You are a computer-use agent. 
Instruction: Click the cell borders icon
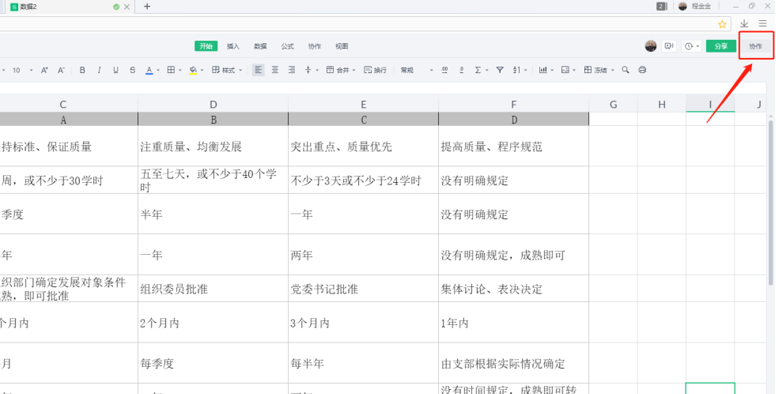171,70
